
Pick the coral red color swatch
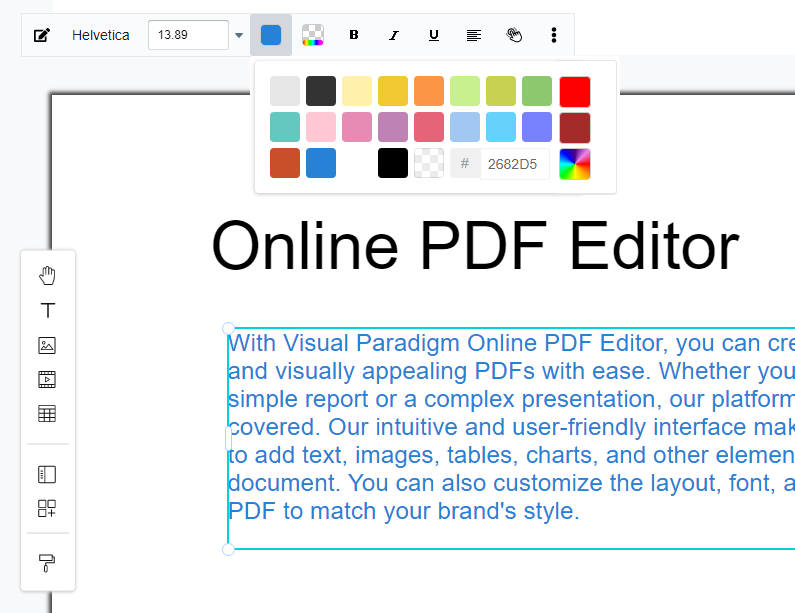(429, 127)
